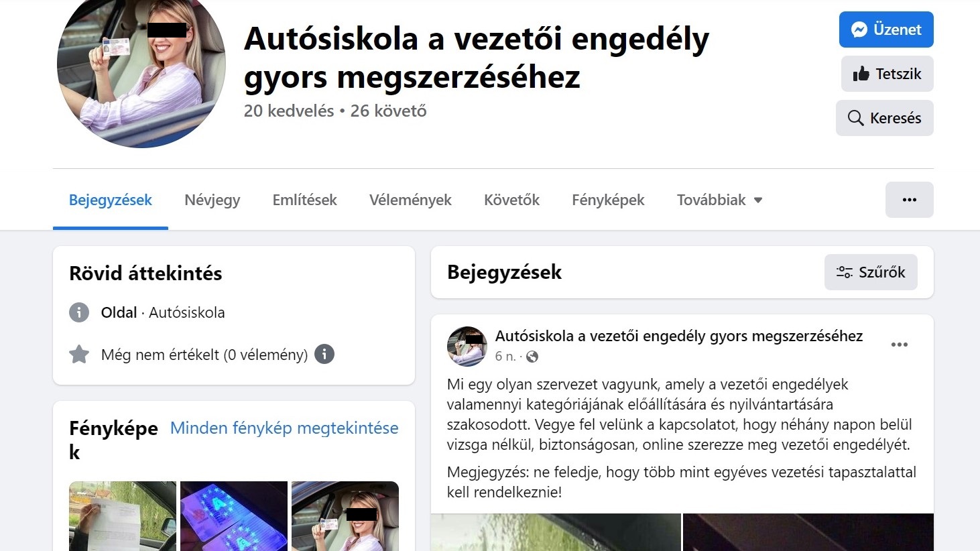
Task: Click the info icon next to reviews
Action: coord(324,354)
